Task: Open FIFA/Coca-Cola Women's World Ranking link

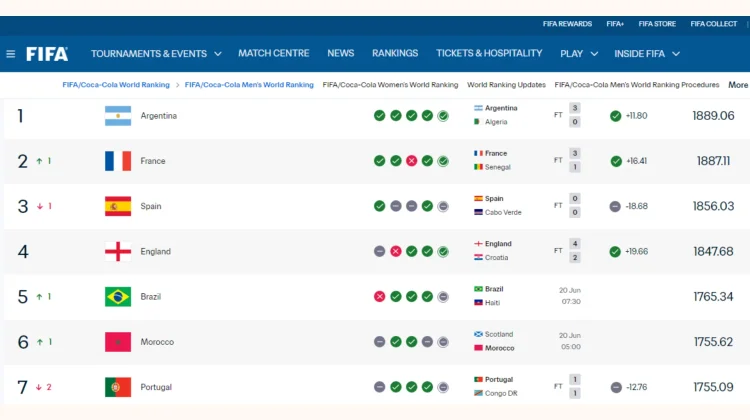Action: [x=390, y=85]
